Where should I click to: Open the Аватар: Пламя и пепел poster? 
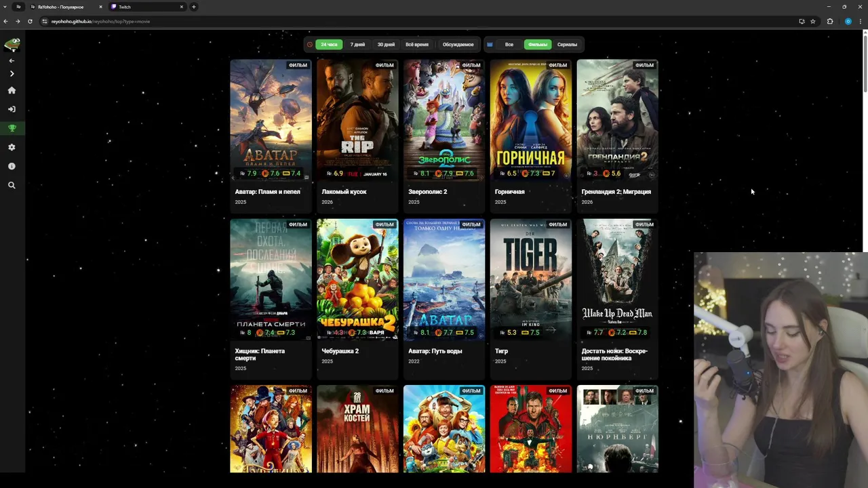(x=271, y=120)
